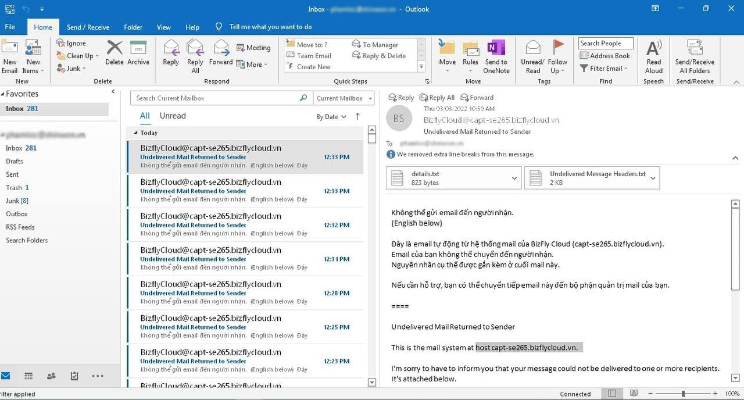The width and height of the screenshot is (744, 400).
Task: Select the To Manager quick step
Action: tap(375, 44)
